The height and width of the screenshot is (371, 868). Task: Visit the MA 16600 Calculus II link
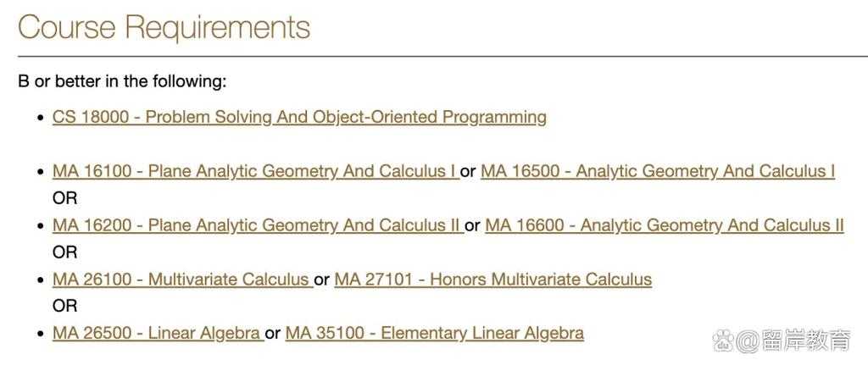665,225
